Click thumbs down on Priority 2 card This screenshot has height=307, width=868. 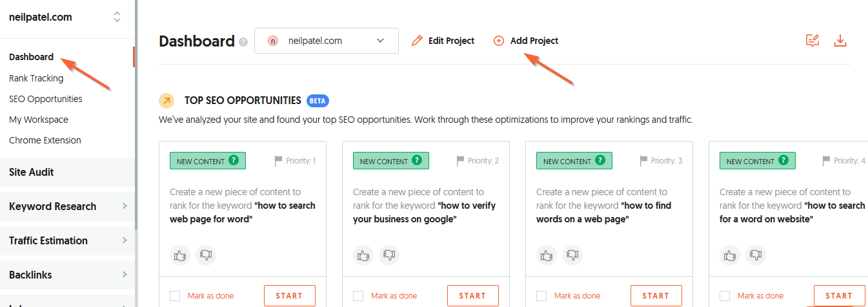tap(389, 255)
